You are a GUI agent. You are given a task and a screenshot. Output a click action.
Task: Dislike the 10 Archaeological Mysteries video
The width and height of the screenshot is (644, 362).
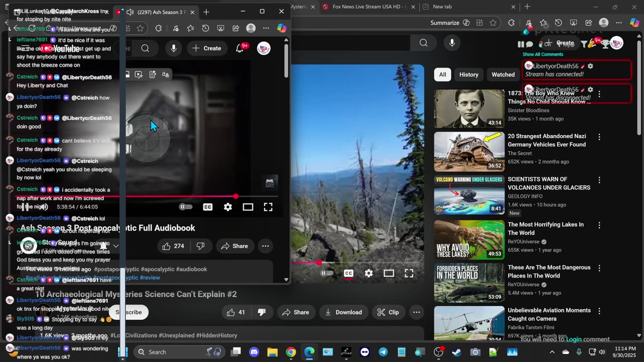262,312
